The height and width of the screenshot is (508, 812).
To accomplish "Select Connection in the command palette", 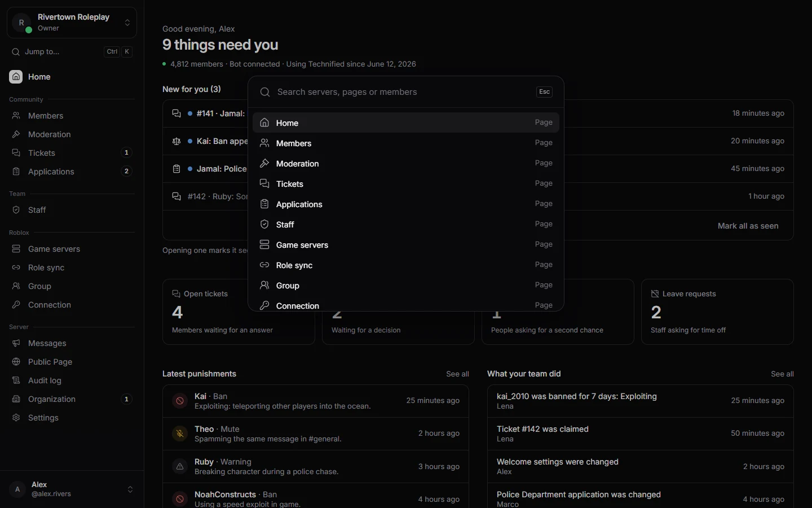I will (406, 304).
